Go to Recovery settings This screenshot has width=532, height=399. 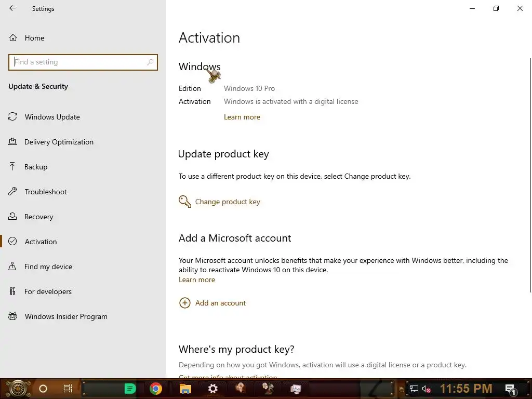click(x=38, y=217)
